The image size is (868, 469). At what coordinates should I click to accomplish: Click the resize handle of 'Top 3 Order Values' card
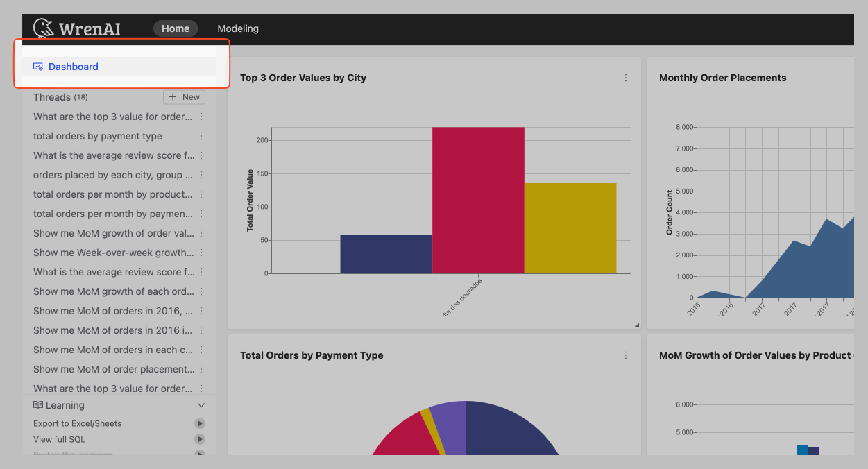tap(637, 325)
